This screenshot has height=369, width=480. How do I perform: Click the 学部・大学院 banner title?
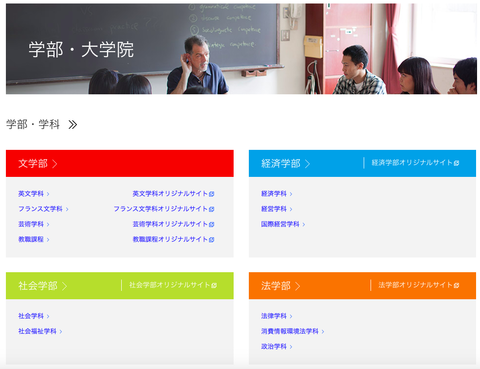81,50
